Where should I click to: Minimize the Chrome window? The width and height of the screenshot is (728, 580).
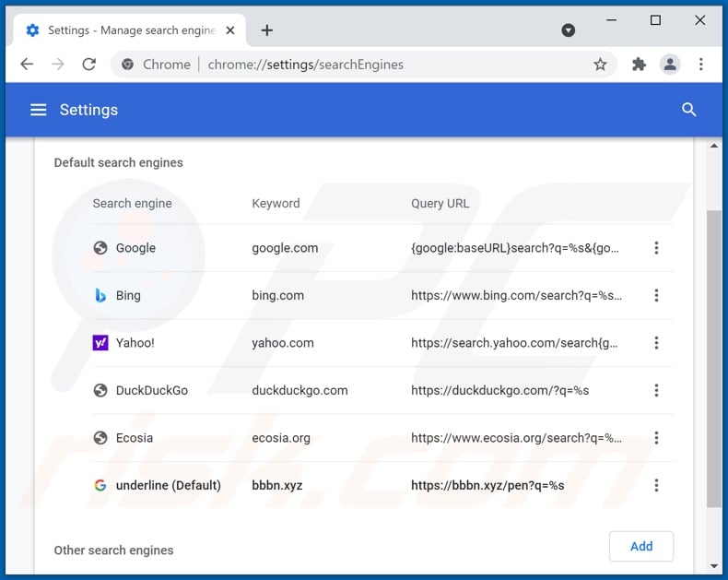(x=612, y=20)
